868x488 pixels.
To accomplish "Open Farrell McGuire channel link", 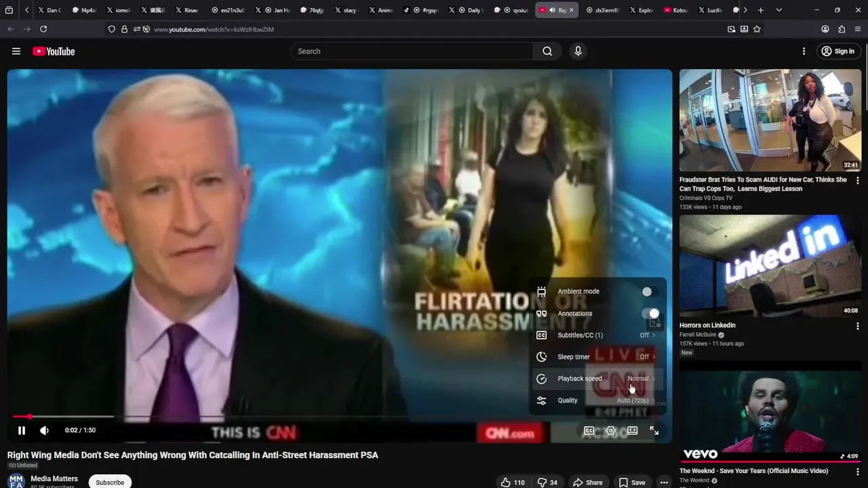I will pyautogui.click(x=698, y=335).
